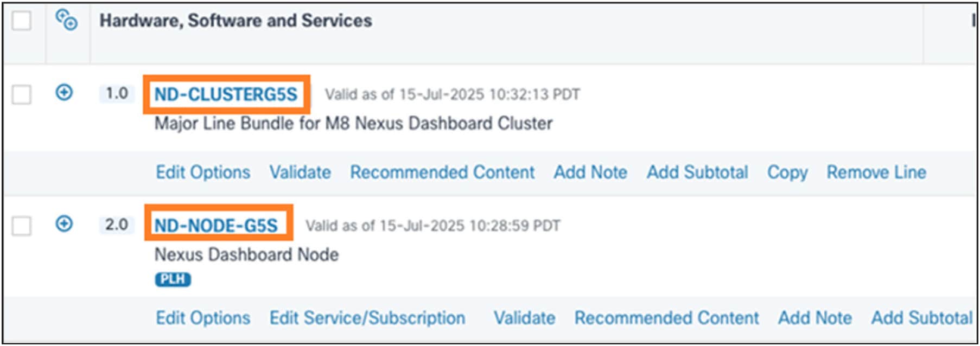Add Note to ND-CLUSTERG5S line
Screen dimensions: 980x346
(x=590, y=172)
